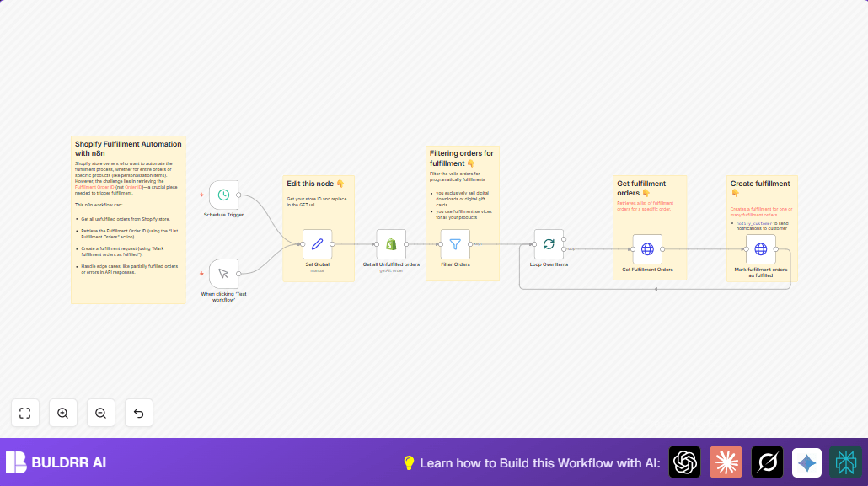Image resolution: width=868 pixels, height=486 pixels.
Task: Click the 'Filter Orders' node label
Action: [455, 264]
